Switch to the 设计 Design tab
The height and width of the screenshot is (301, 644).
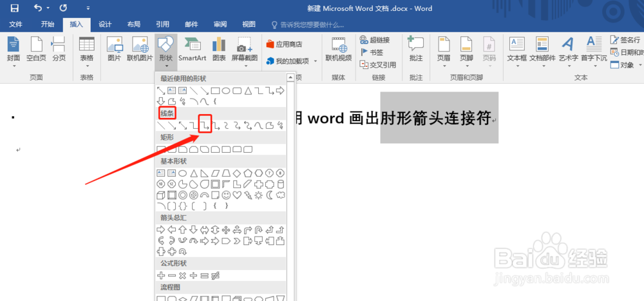click(x=105, y=24)
